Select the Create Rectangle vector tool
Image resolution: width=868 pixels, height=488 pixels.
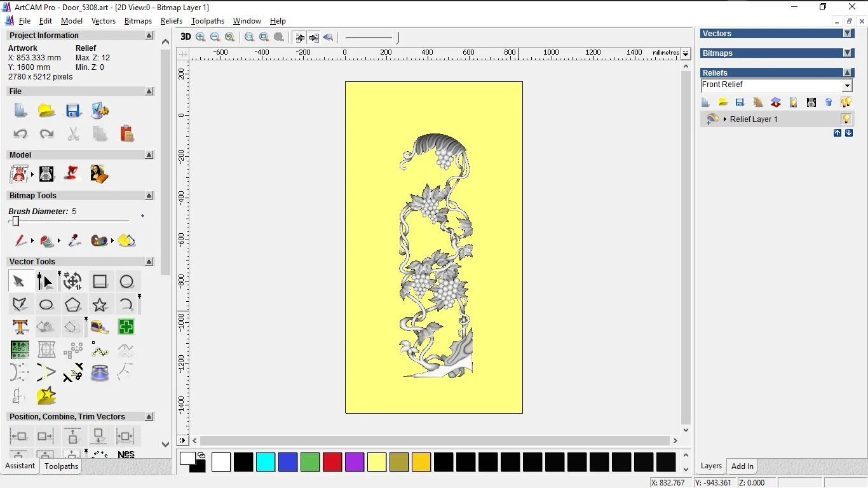[100, 281]
